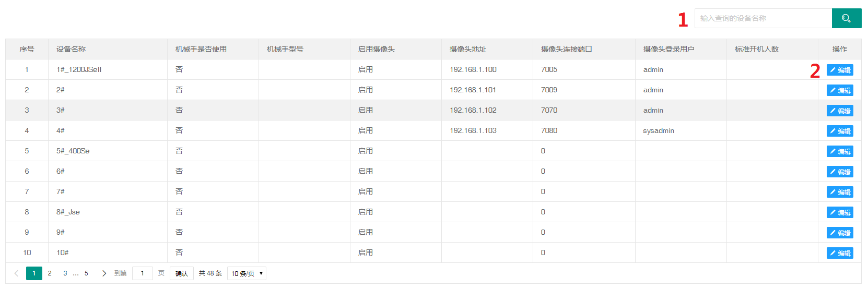Open the 10条/页 page size dropdown
Image resolution: width=868 pixels, height=289 pixels.
247,273
